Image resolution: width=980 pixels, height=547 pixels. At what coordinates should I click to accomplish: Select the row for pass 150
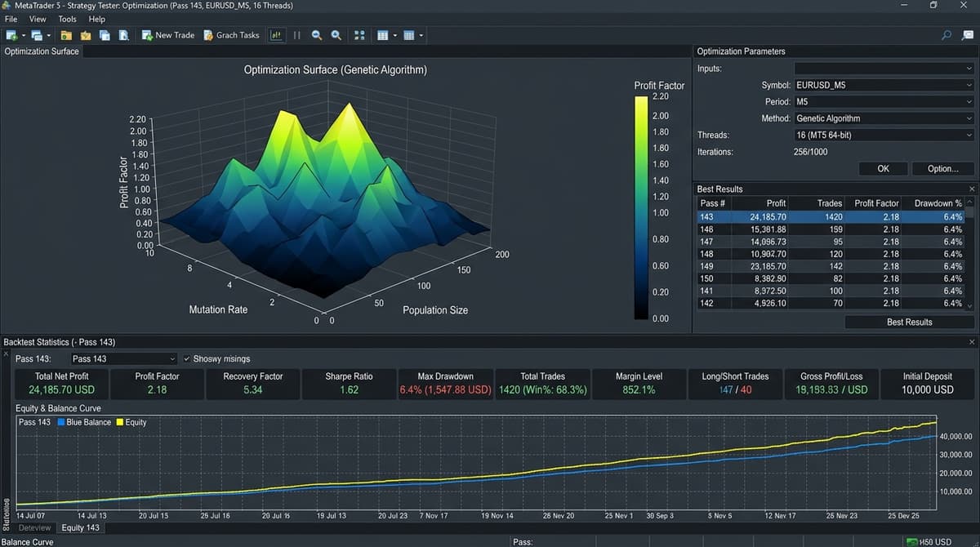[x=831, y=278]
